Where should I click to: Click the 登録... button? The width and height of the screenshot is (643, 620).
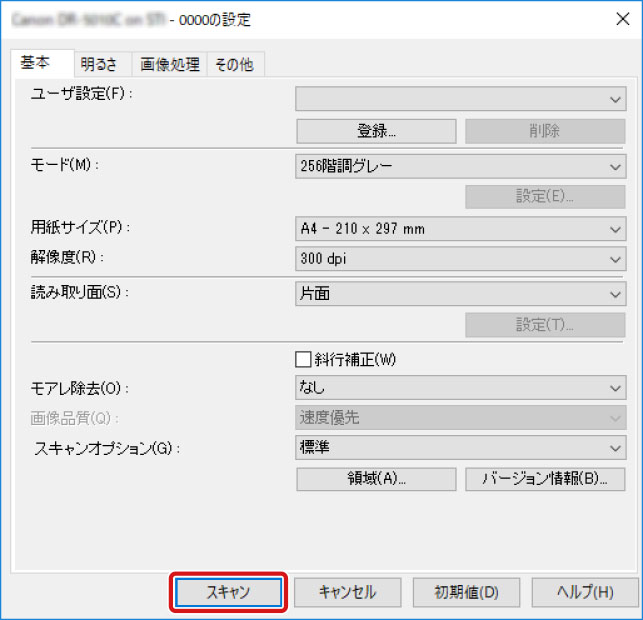pos(376,131)
